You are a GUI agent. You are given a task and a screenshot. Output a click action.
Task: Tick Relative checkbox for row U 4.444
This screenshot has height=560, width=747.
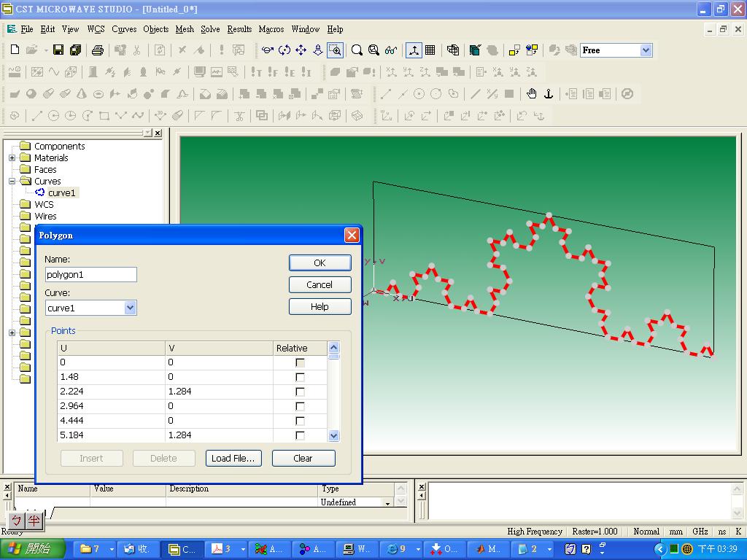click(300, 421)
